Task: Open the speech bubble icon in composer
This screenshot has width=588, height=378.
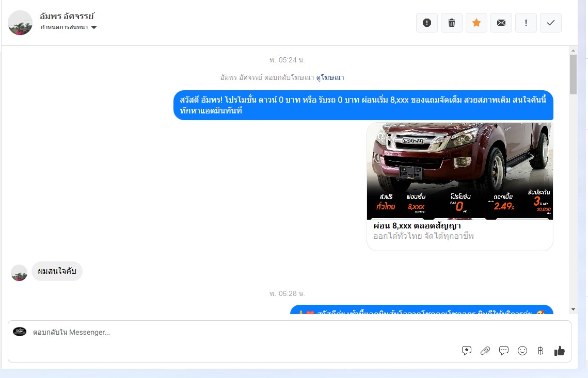Action: pos(504,351)
